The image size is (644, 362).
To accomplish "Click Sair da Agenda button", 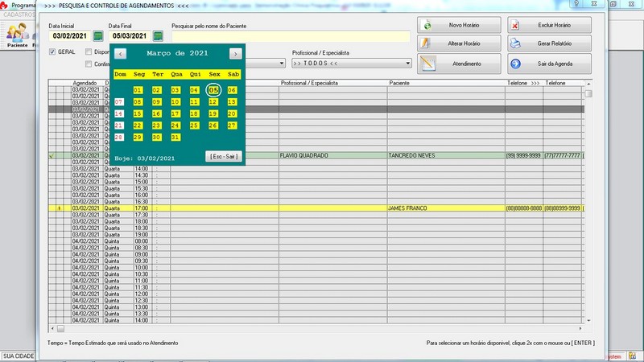I will click(549, 64).
